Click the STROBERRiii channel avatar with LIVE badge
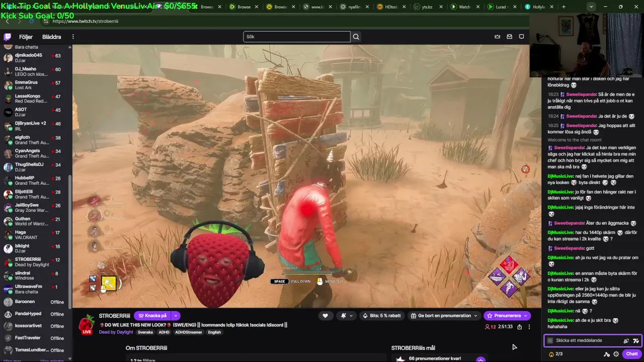Viewport: 644px width, 362px height. click(x=87, y=324)
